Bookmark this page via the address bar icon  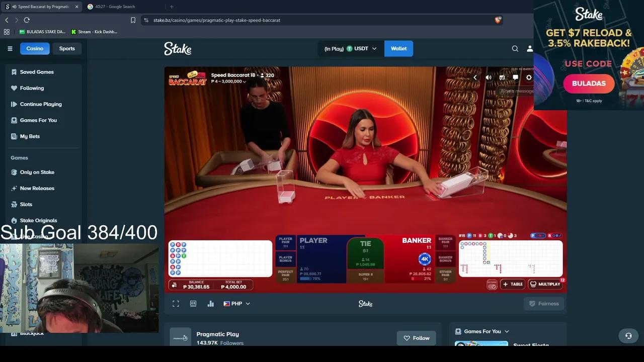(x=133, y=20)
